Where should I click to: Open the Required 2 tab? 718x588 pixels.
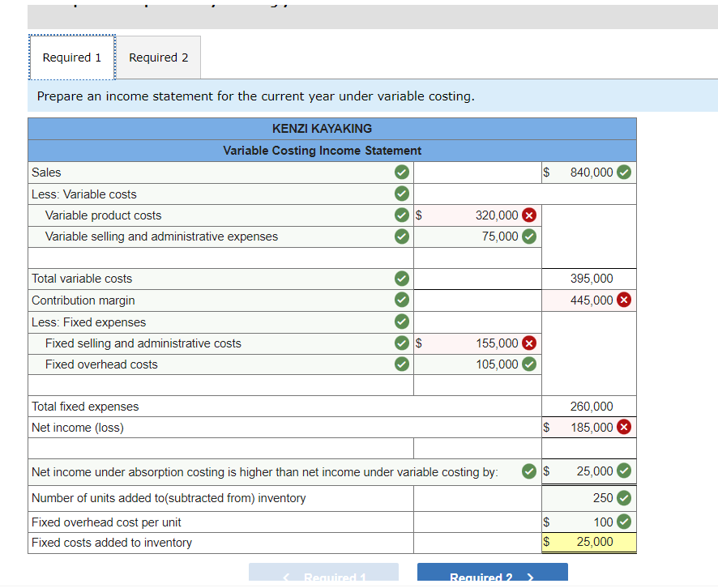pos(159,58)
